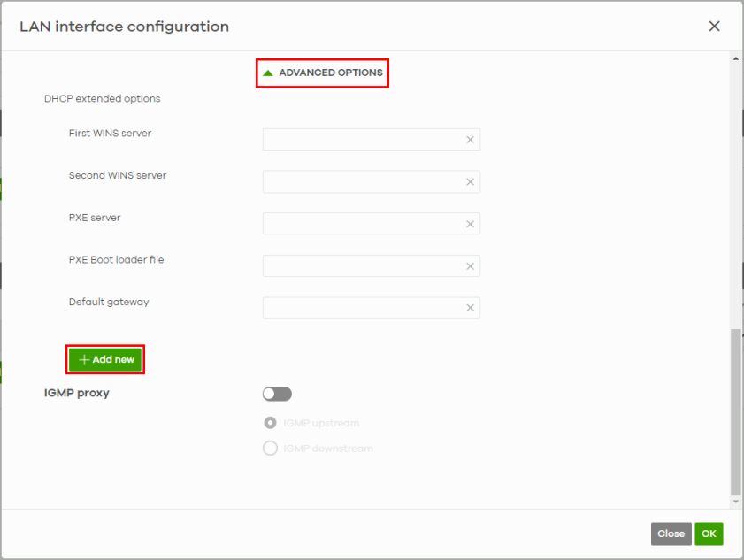The width and height of the screenshot is (744, 560).
Task: Clear the Second WINS server field
Action: click(471, 182)
